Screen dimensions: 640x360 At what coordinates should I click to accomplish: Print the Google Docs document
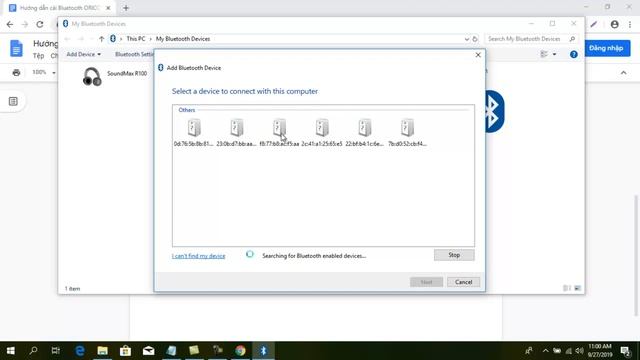coord(16,73)
